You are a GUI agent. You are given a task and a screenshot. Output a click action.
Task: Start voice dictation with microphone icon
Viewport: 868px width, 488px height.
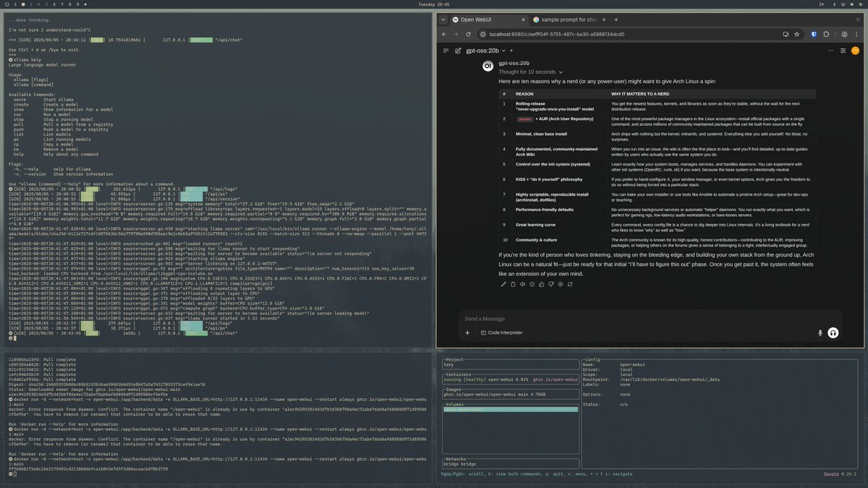click(820, 333)
